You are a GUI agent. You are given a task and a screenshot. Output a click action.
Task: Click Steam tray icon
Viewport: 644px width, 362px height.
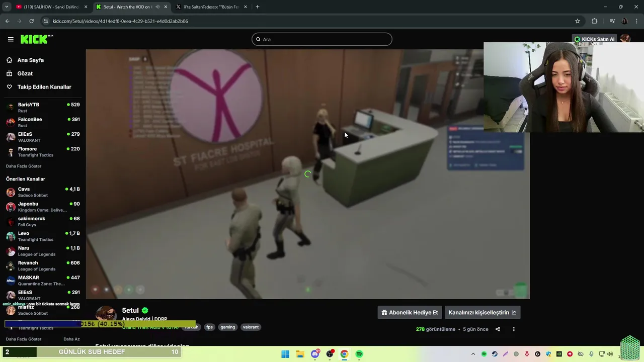[495, 354]
